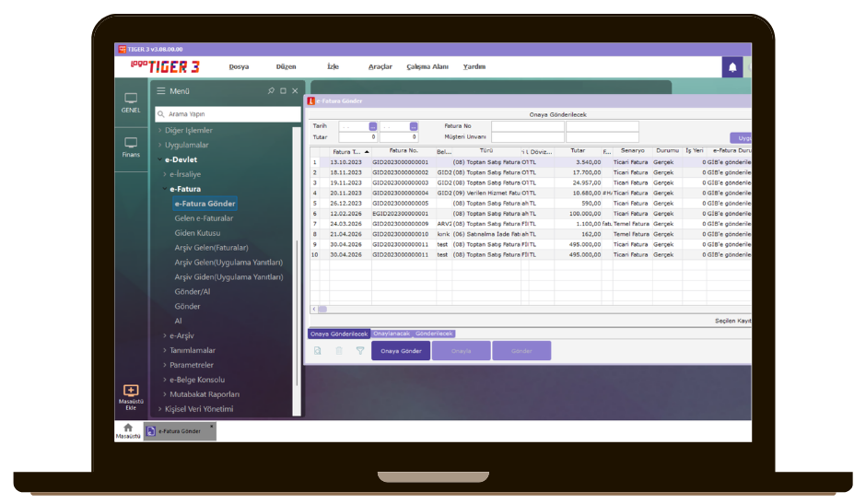Click the e-Fatura Gönder window title icon
The height and width of the screenshot is (504, 866).
point(311,101)
